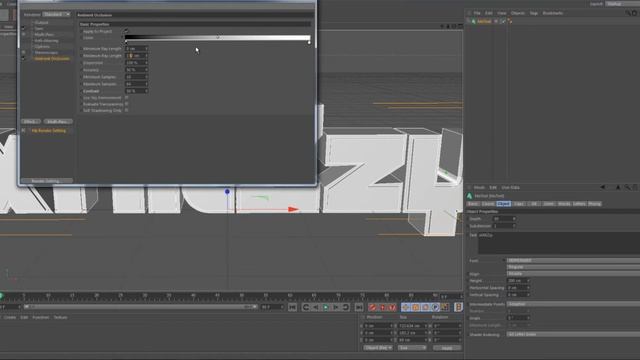Toggle the autokeying icon
The image size is (640, 360).
(382, 307)
